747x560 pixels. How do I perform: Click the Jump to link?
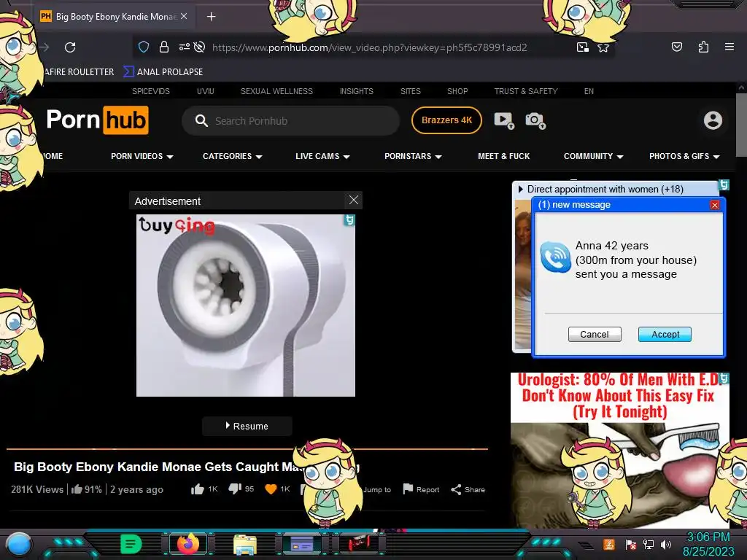coord(377,489)
